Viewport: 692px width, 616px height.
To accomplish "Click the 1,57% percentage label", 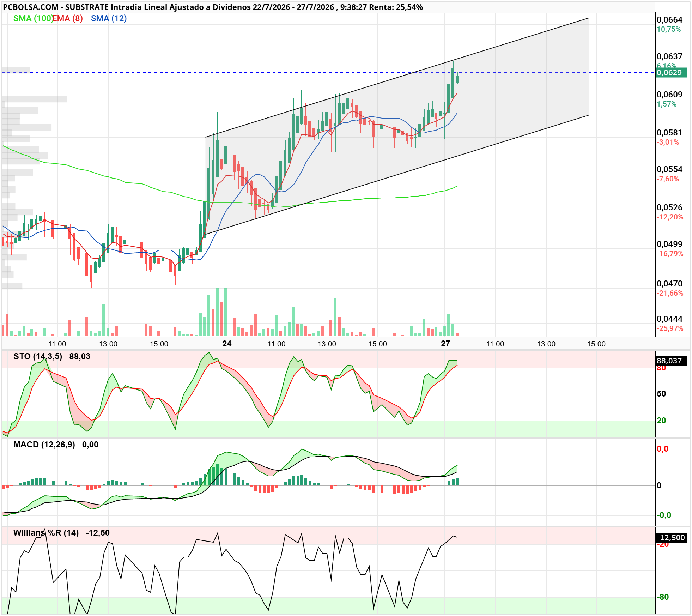I will tap(666, 104).
